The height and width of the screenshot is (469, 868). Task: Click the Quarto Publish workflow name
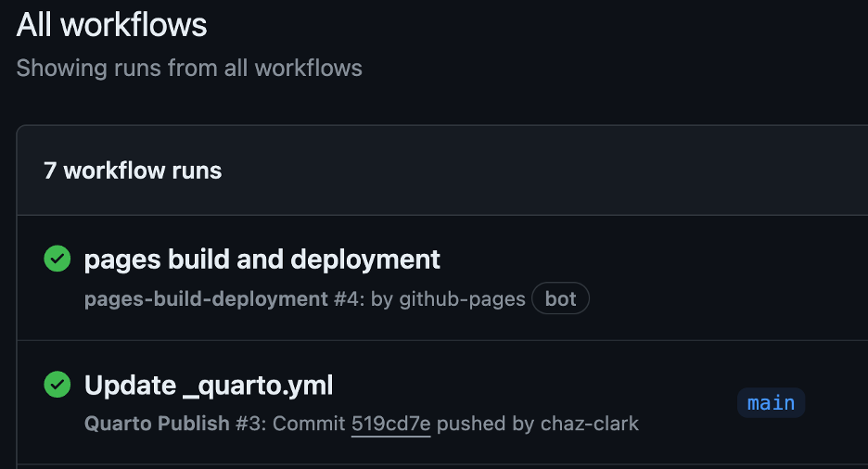click(x=156, y=425)
